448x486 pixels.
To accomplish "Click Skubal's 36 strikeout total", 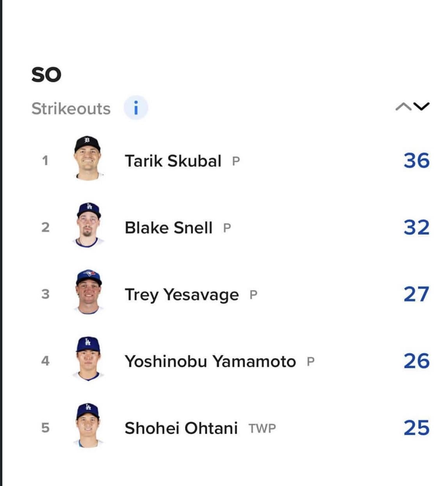I will click(x=416, y=161).
